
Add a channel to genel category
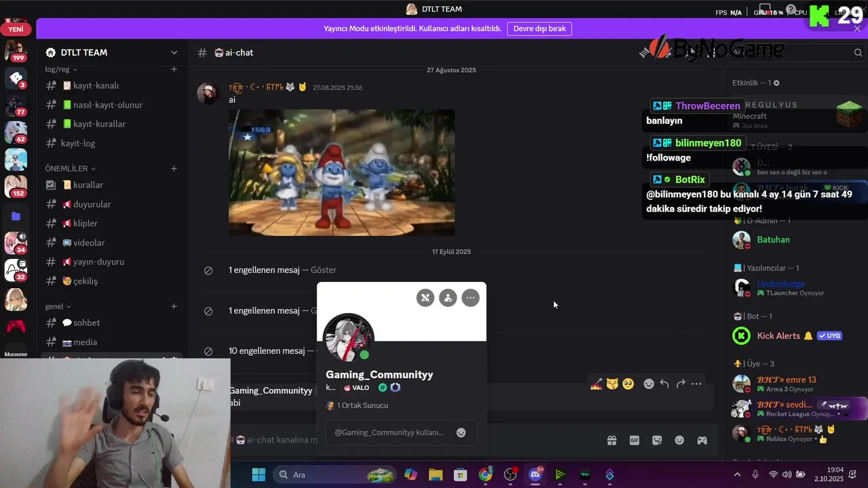174,306
